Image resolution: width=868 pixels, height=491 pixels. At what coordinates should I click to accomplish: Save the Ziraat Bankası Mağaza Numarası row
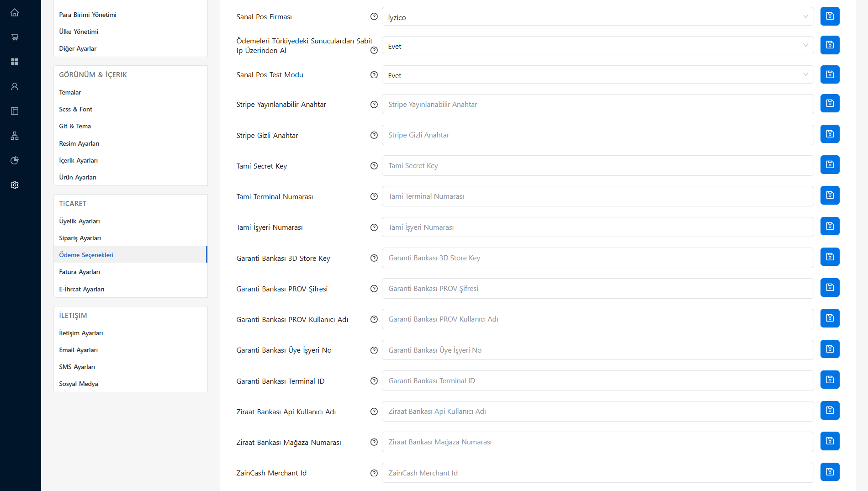click(830, 441)
